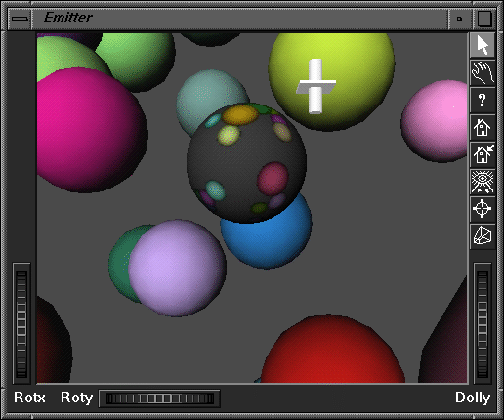Image resolution: width=504 pixels, height=420 pixels.
Task: Click the Rotx label
Action: click(29, 398)
